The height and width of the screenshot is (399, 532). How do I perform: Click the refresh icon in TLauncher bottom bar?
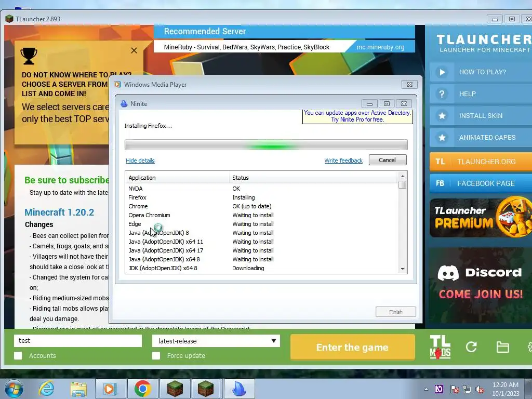(x=471, y=347)
